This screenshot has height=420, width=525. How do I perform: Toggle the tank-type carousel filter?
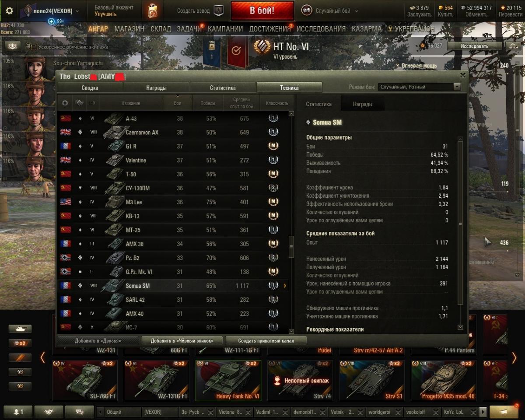coord(20,329)
